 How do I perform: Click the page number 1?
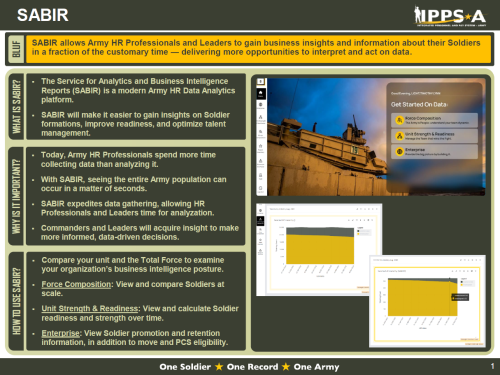492,366
